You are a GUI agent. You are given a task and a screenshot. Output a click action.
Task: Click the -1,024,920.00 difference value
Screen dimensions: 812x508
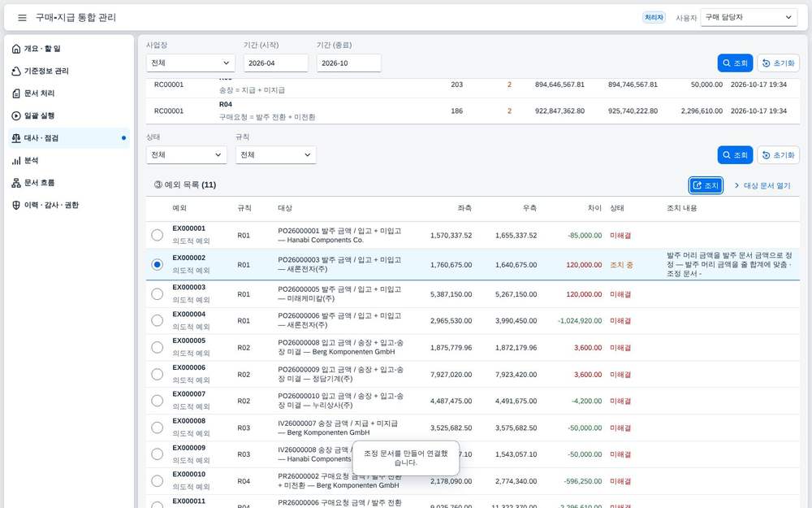[x=580, y=321]
